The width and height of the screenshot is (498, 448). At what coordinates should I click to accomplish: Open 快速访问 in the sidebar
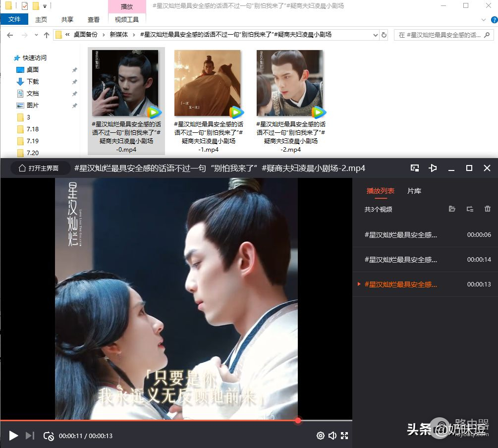31,58
